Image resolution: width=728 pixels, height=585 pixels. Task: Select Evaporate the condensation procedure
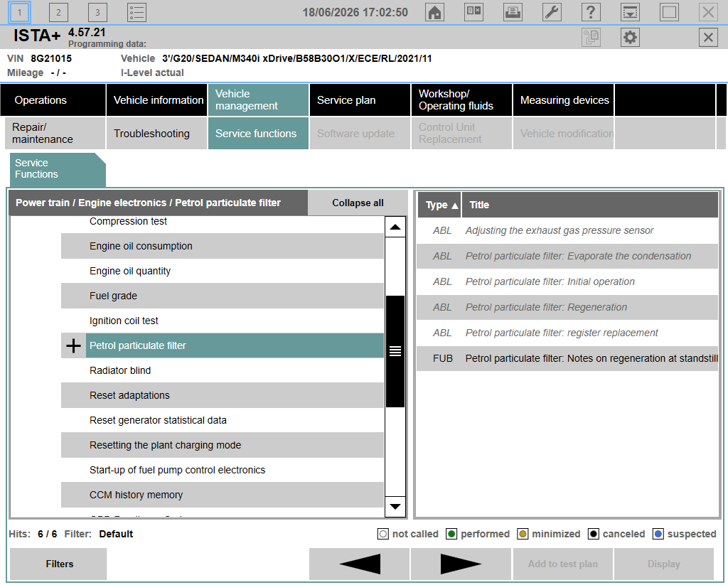click(x=567, y=257)
